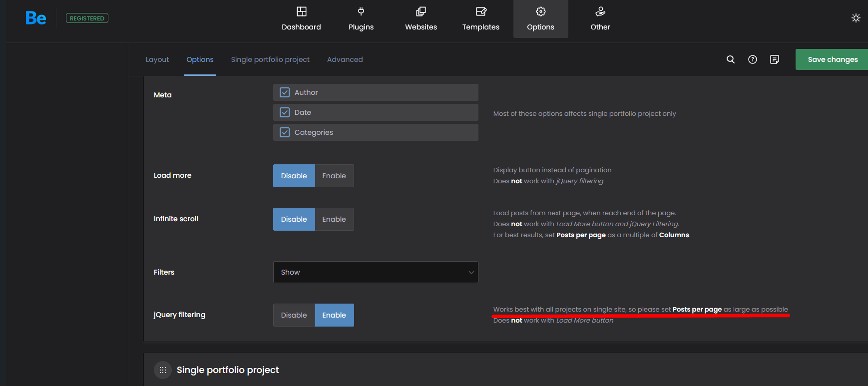
Task: Open the Dashboard section
Action: click(x=301, y=19)
